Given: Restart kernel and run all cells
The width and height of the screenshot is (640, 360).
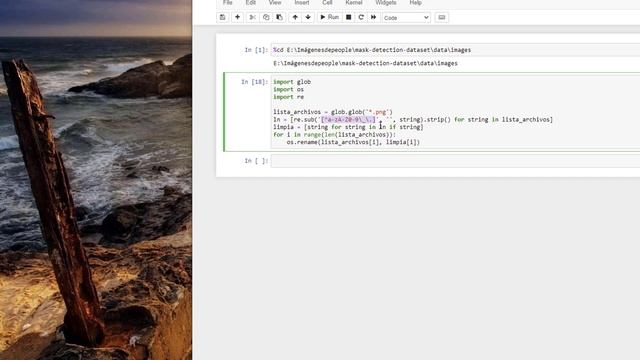Looking at the screenshot, I should point(373,18).
